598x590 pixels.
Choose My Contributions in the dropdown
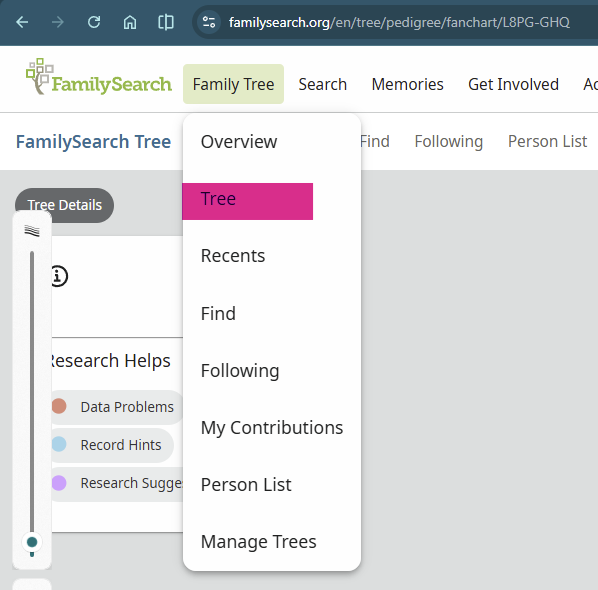272,428
